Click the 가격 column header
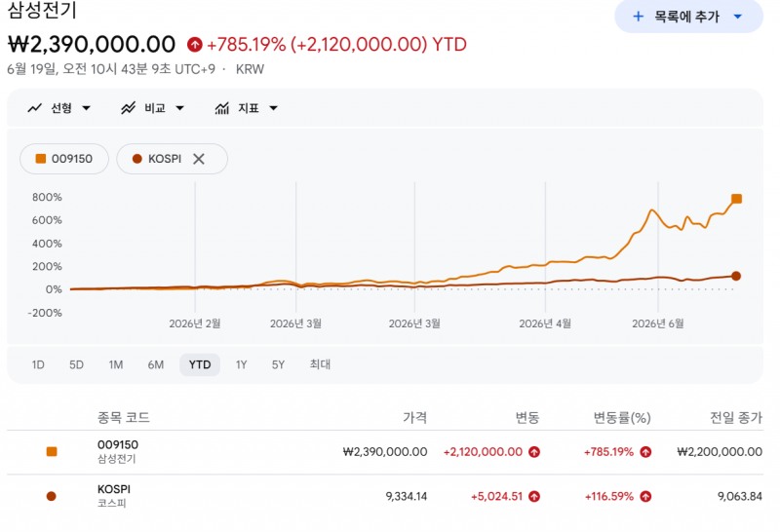780x532 pixels. click(x=415, y=417)
